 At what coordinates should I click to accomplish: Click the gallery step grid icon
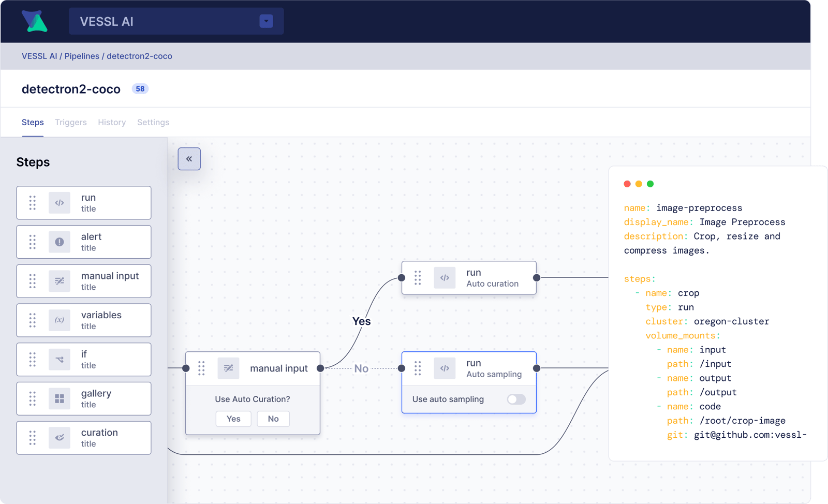[x=60, y=398]
